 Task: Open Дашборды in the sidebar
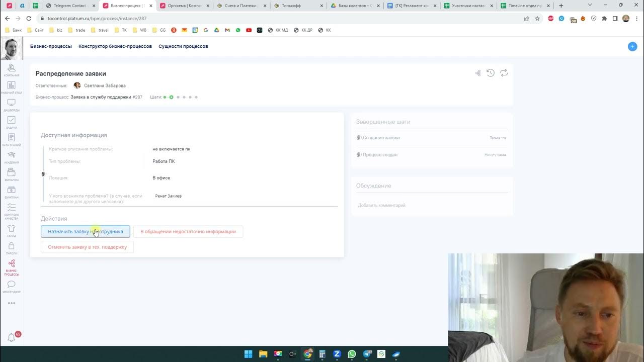pyautogui.click(x=12, y=105)
